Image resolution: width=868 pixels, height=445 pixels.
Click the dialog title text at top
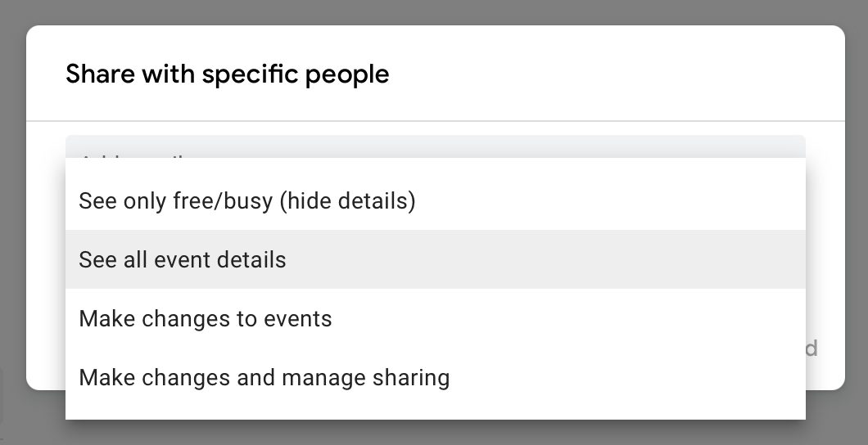point(227,74)
